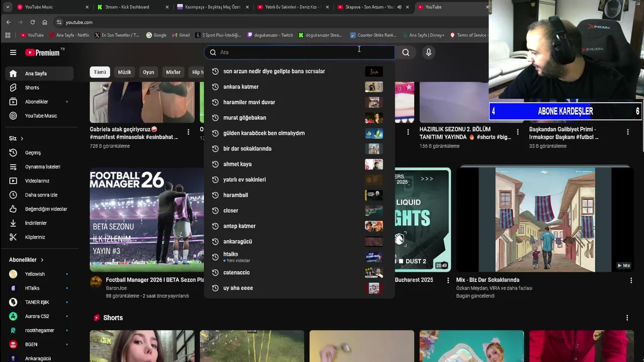This screenshot has width=644, height=362.
Task: Select suggestion 'ahmet kaya'
Action: click(x=299, y=164)
